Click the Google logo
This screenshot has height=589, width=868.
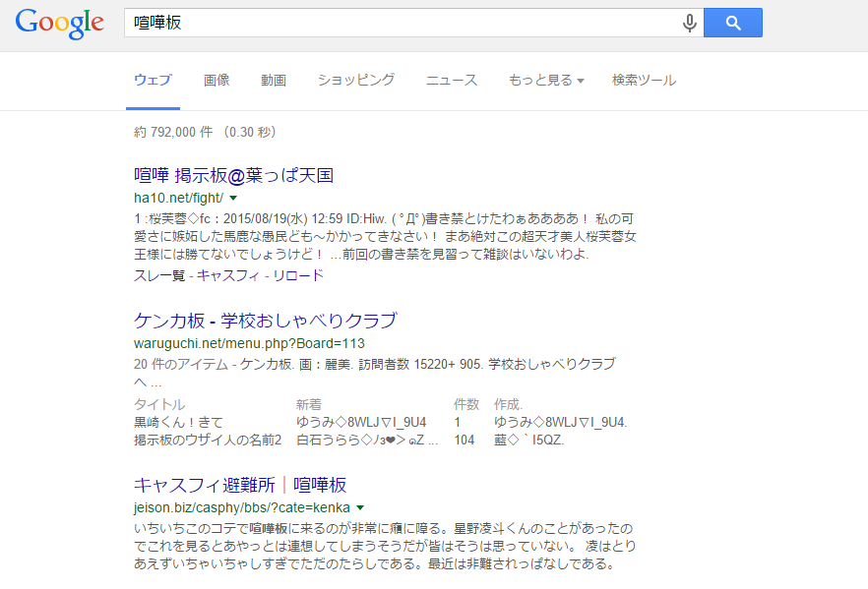click(x=59, y=24)
